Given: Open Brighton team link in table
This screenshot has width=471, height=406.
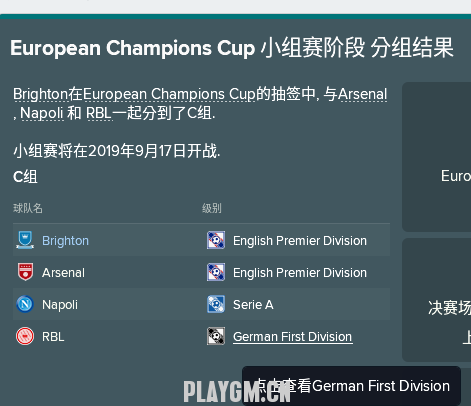Looking at the screenshot, I should (65, 241).
